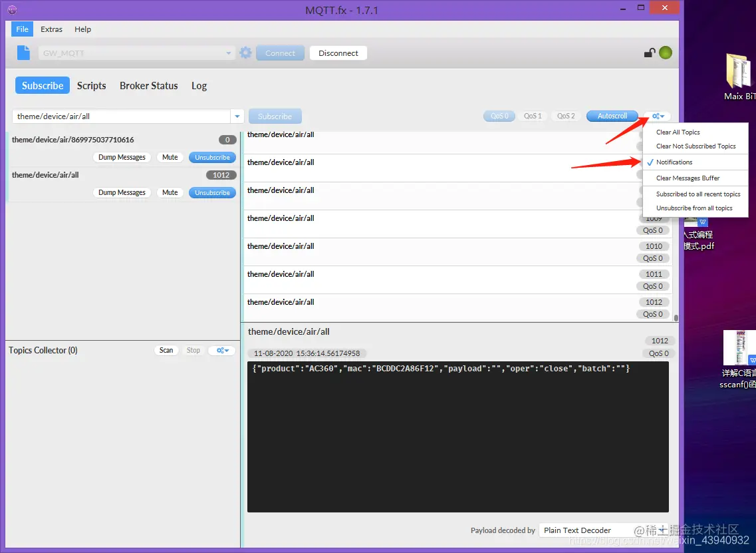
Task: Open the Extras menu
Action: coord(52,29)
